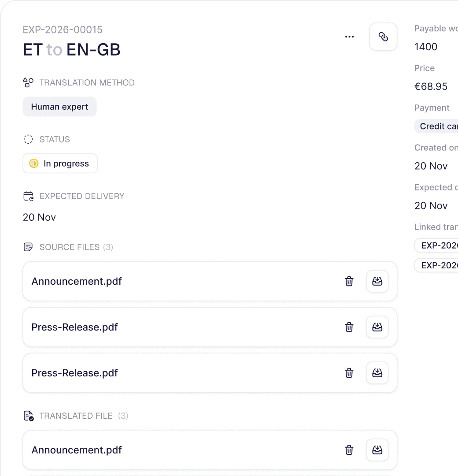Image resolution: width=458 pixels, height=476 pixels.
Task: Click the STATUS section label
Action: tap(55, 139)
